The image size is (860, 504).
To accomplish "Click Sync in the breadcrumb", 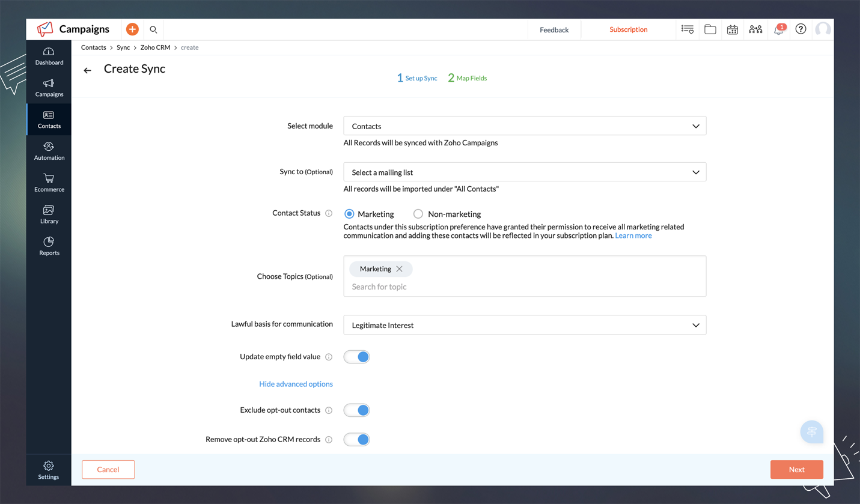I will tap(123, 47).
